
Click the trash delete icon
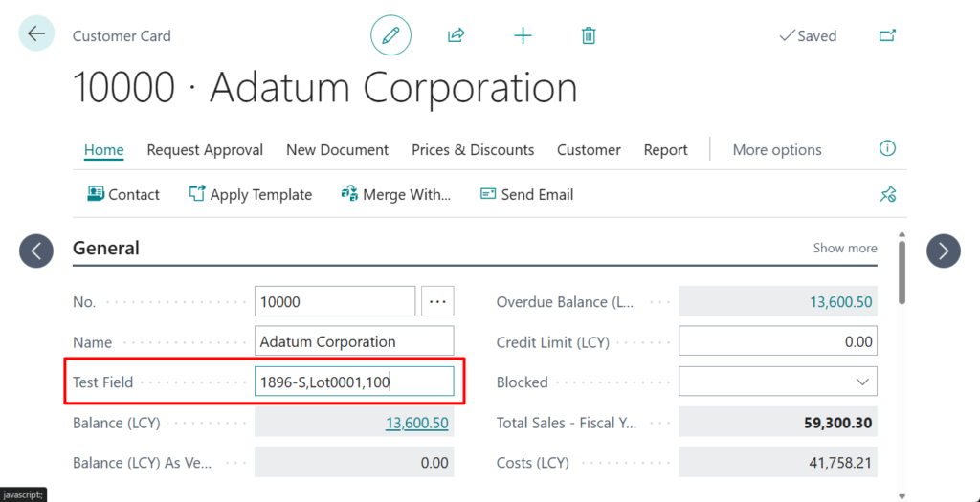coord(589,35)
